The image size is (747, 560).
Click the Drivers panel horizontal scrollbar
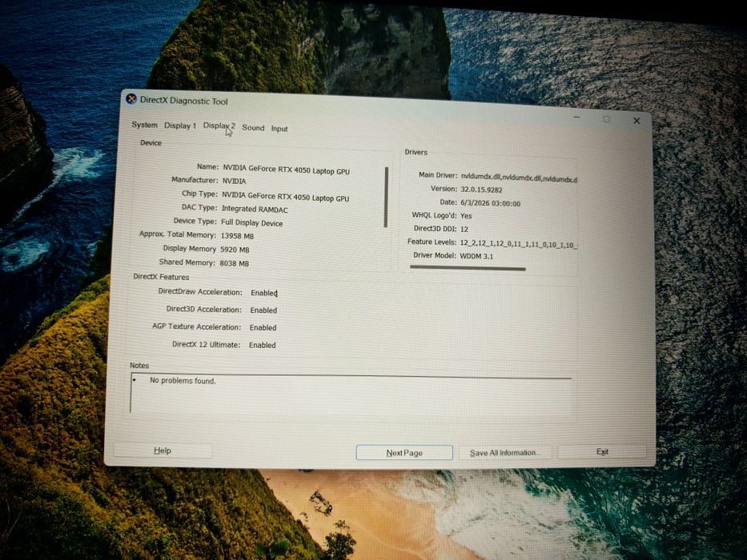pos(468,269)
